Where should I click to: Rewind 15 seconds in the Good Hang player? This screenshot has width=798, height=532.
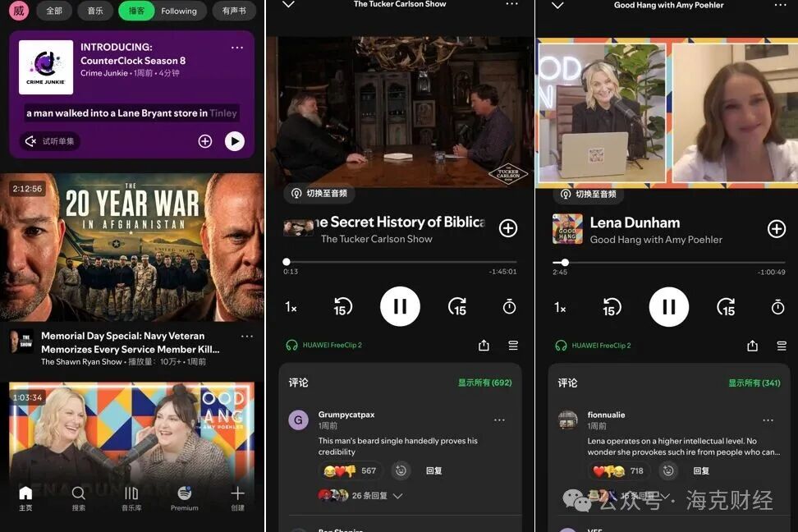611,308
